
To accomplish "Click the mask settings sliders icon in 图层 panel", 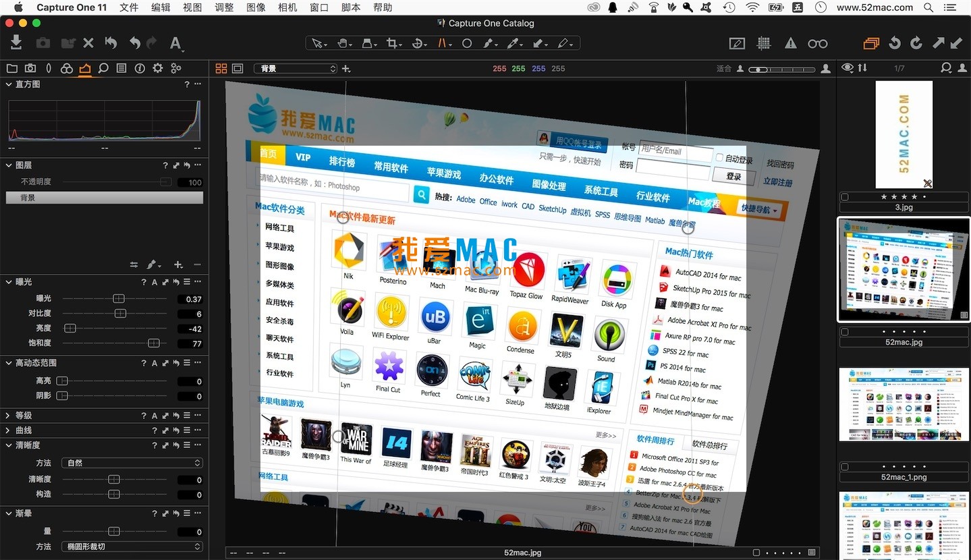I will (134, 264).
